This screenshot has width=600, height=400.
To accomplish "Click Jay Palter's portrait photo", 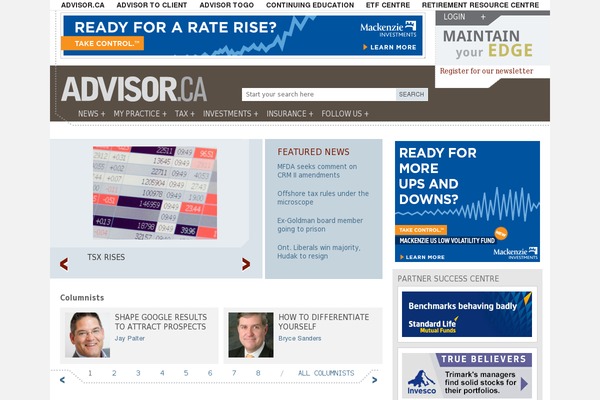I will click(87, 335).
